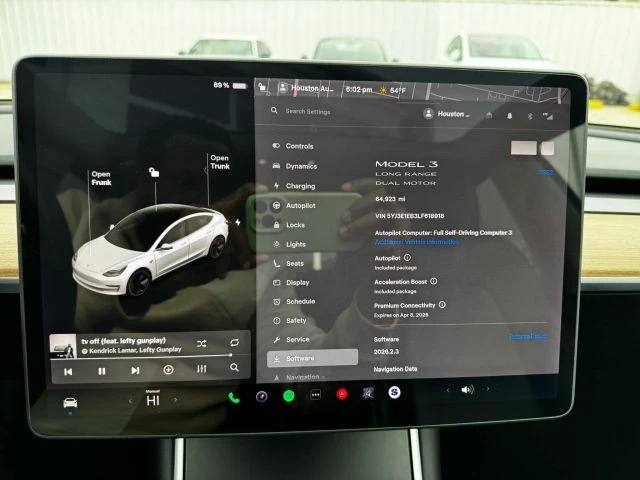
Task: Open the Safety settings menu
Action: click(x=290, y=320)
